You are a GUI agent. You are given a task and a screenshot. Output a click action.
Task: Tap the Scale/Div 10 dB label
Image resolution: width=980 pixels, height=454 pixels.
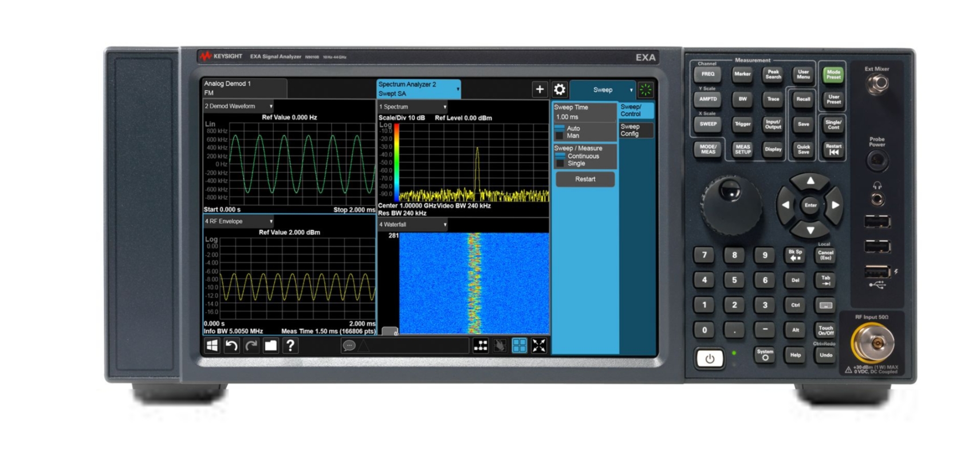click(402, 118)
